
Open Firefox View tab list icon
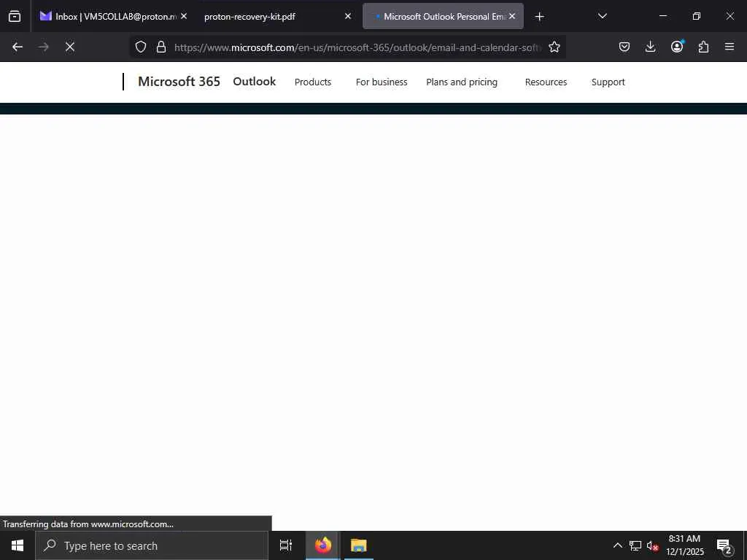coord(15,16)
